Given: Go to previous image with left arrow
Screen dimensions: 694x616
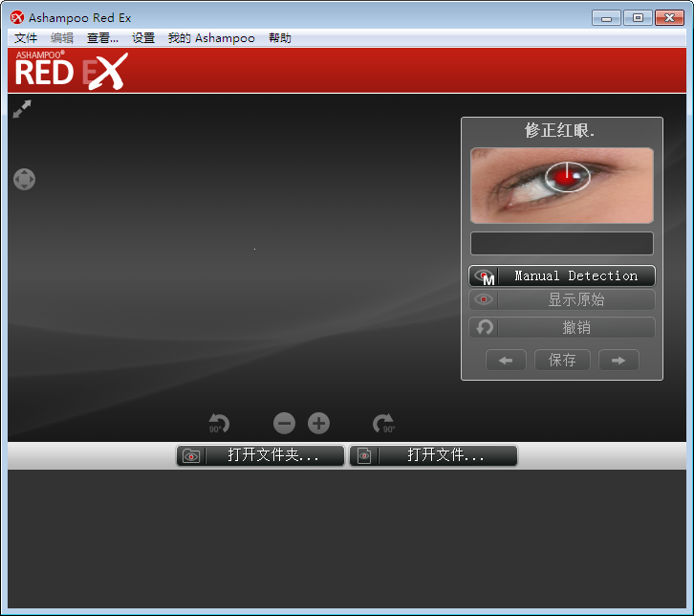Looking at the screenshot, I should (506, 360).
